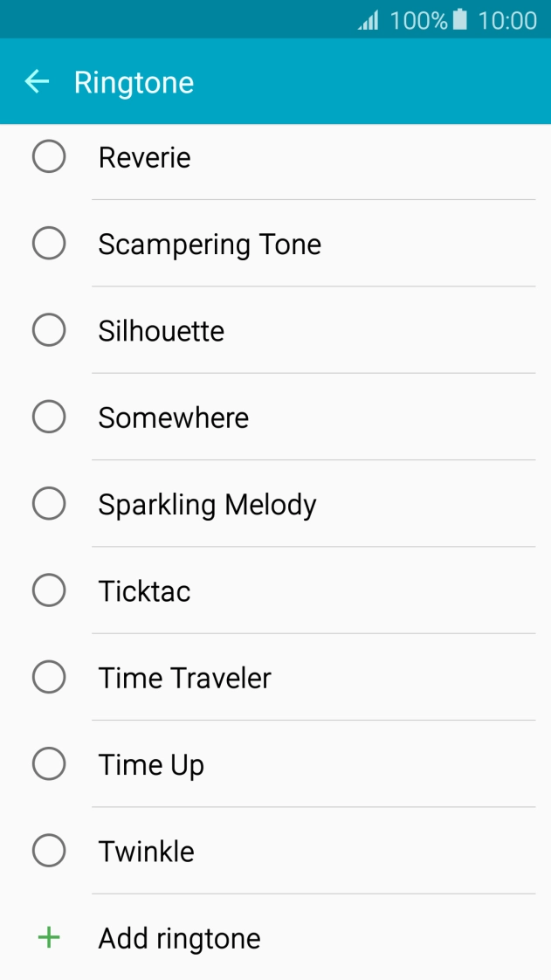The image size is (551, 980).
Task: Select the Twinkle radio button
Action: click(49, 850)
